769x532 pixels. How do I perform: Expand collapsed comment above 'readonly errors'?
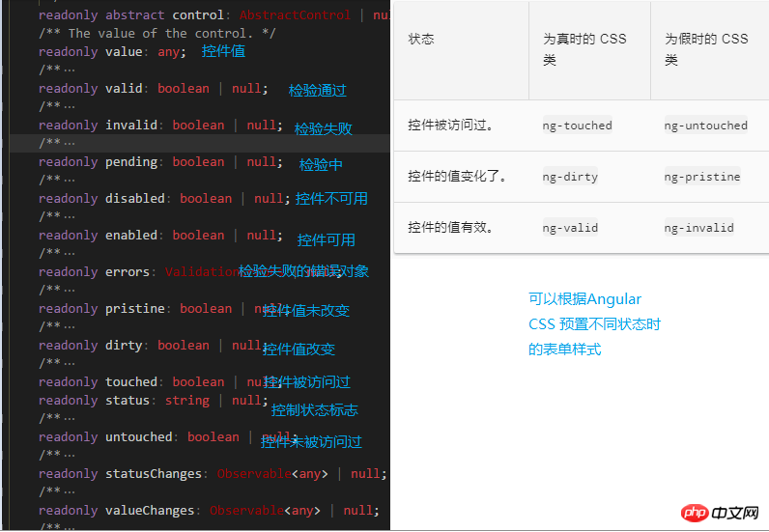[70, 254]
